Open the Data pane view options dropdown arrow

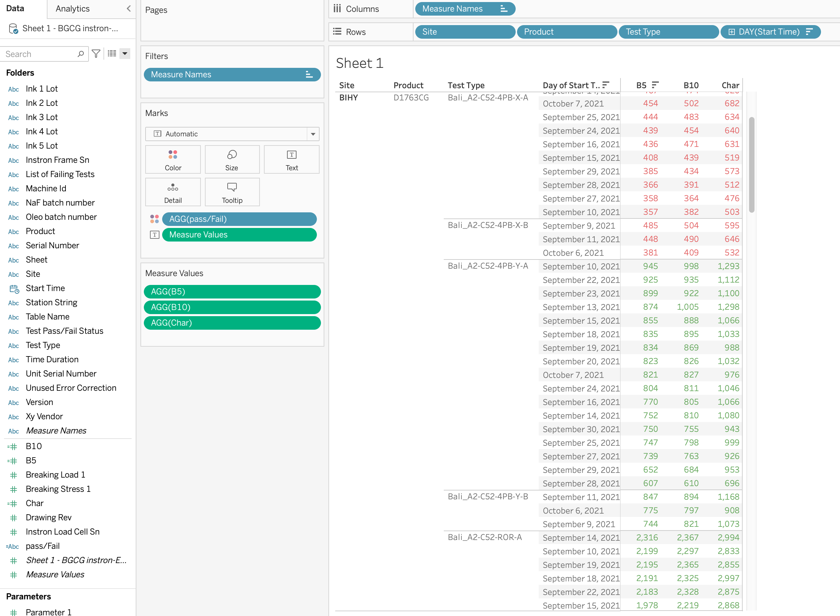tap(125, 54)
